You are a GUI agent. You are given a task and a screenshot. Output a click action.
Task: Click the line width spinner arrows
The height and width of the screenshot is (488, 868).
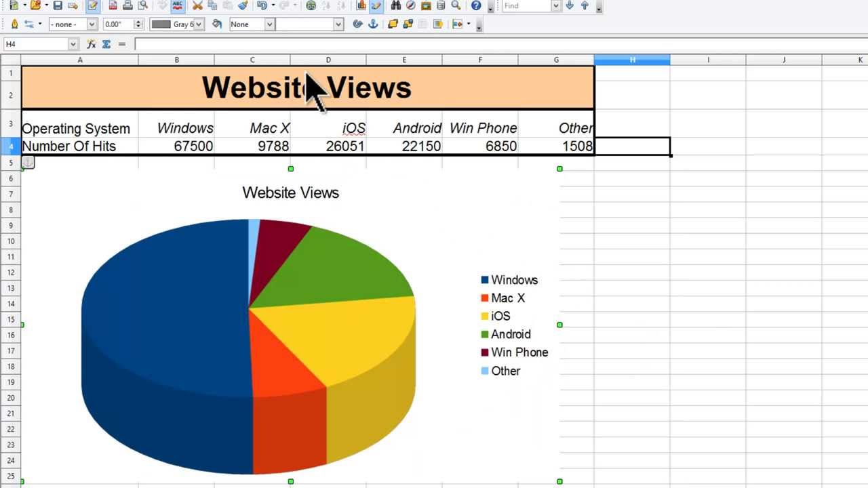coord(138,24)
